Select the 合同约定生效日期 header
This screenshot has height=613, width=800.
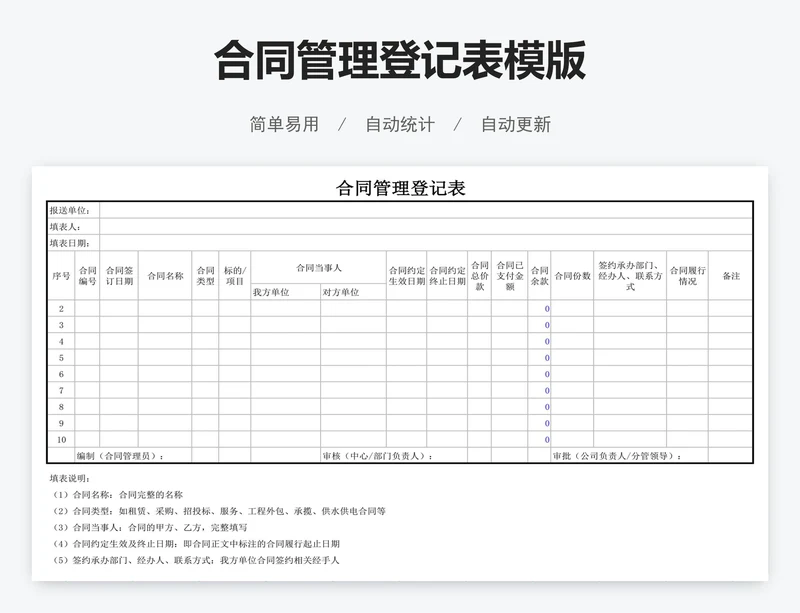407,276
